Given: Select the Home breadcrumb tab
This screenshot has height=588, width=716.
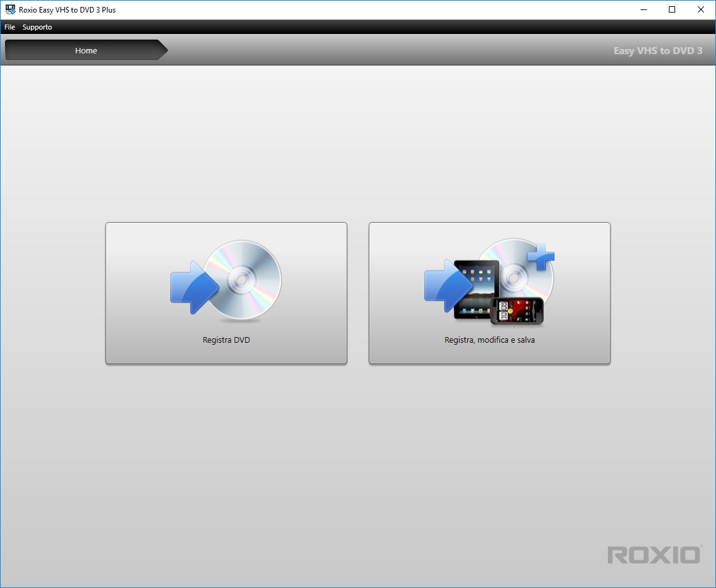Looking at the screenshot, I should coord(86,50).
